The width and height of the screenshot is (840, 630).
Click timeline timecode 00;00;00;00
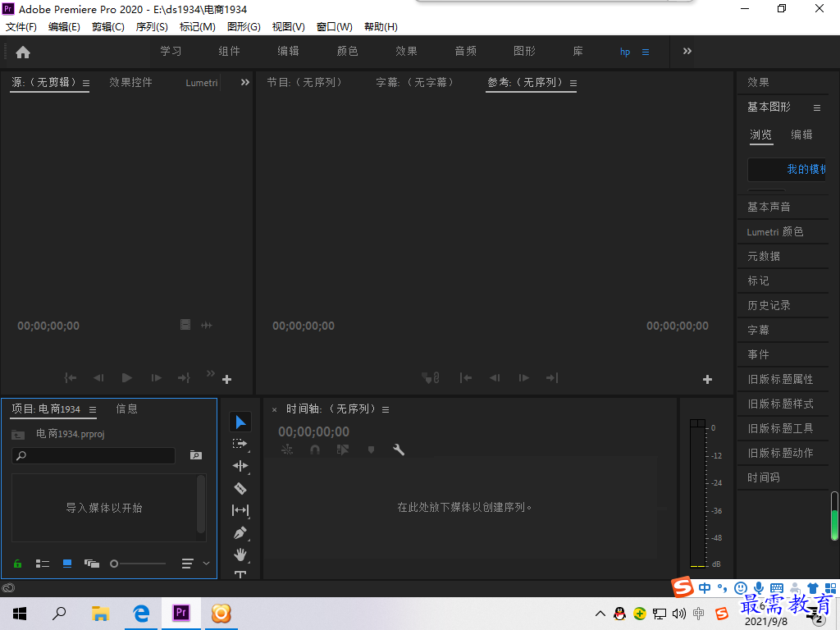[x=313, y=431]
